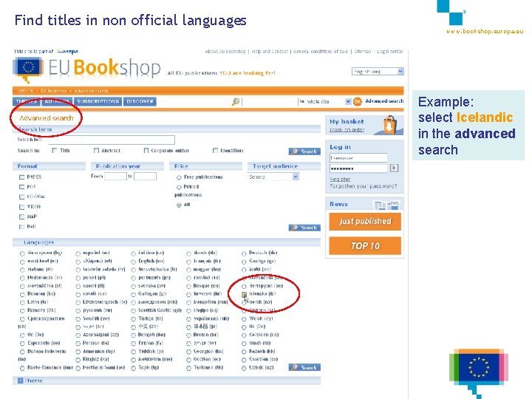Open the SUBSCRIPTIONS tab
Image resolution: width=532 pixels, height=399 pixels.
tap(98, 101)
